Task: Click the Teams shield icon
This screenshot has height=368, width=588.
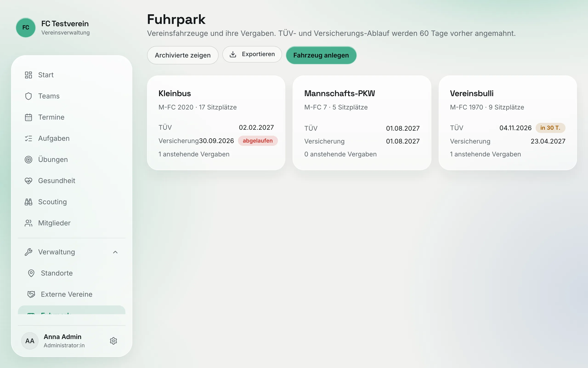Action: [x=28, y=96]
